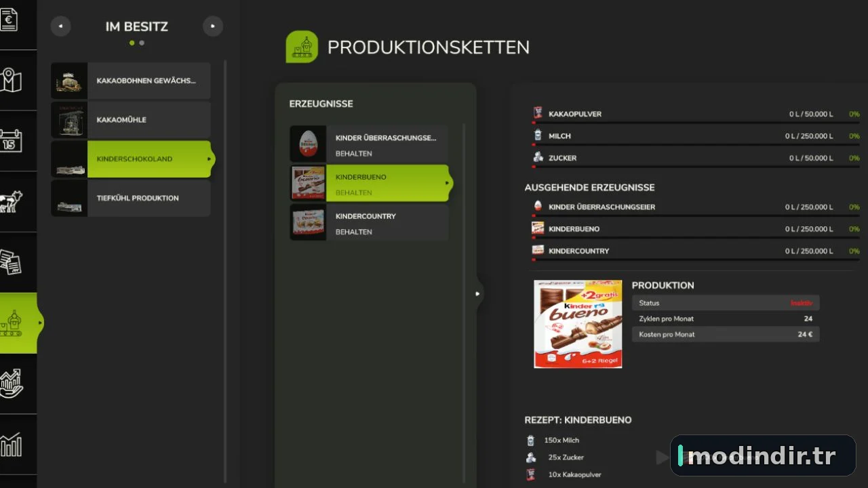868x488 pixels.
Task: Collapse panel with small right arrow handle
Action: (478, 293)
